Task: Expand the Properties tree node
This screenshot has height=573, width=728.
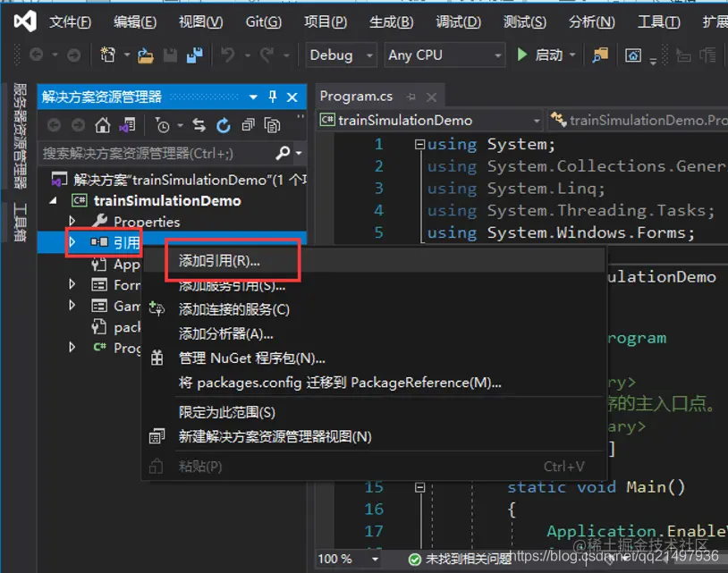Action: click(x=72, y=221)
